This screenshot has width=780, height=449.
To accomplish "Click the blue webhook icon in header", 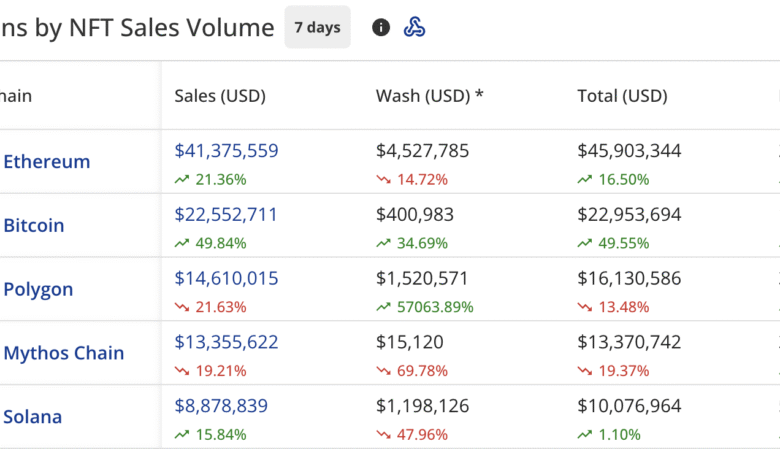I will pyautogui.click(x=414, y=27).
